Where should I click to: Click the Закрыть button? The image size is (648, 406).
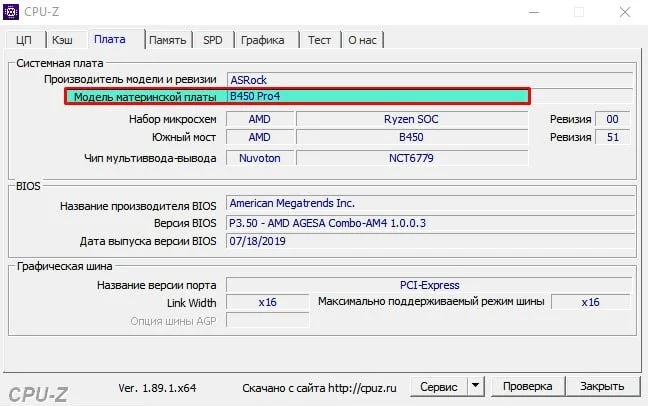coord(602,386)
